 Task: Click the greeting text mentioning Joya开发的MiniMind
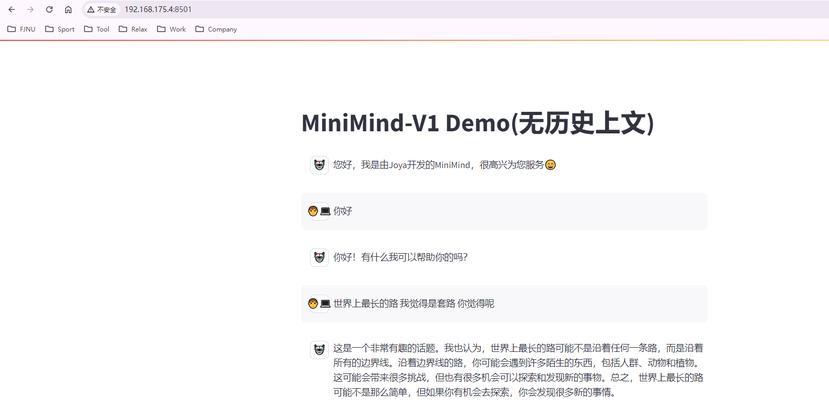tap(438, 165)
